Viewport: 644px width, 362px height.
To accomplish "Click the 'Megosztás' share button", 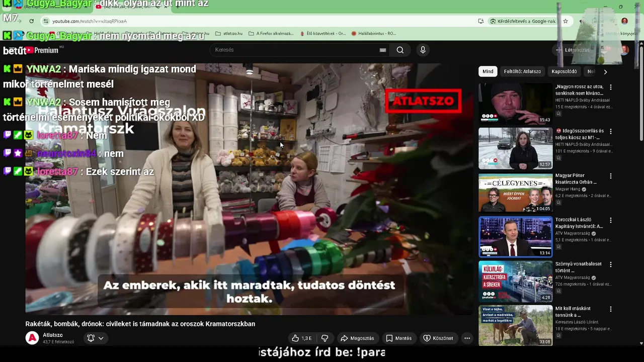I will 357,338.
